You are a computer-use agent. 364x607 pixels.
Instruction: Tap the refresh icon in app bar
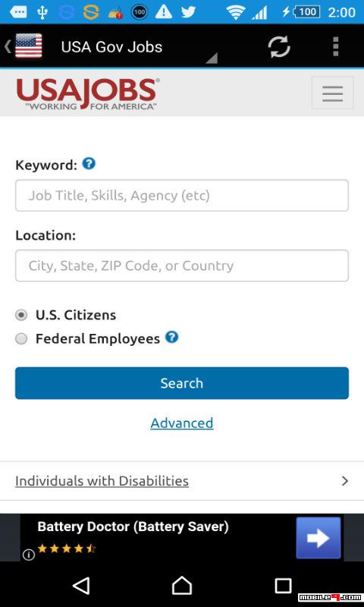point(279,47)
